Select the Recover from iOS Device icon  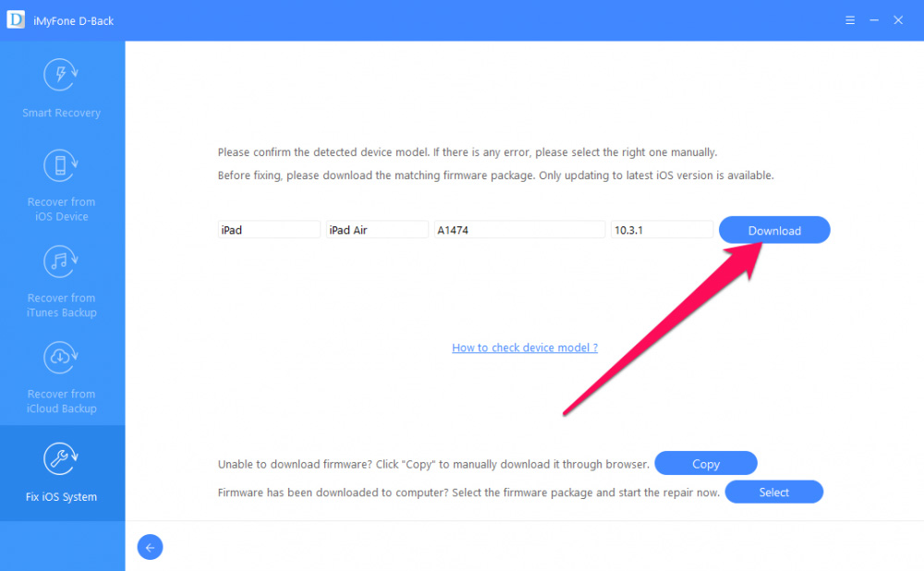[61, 165]
